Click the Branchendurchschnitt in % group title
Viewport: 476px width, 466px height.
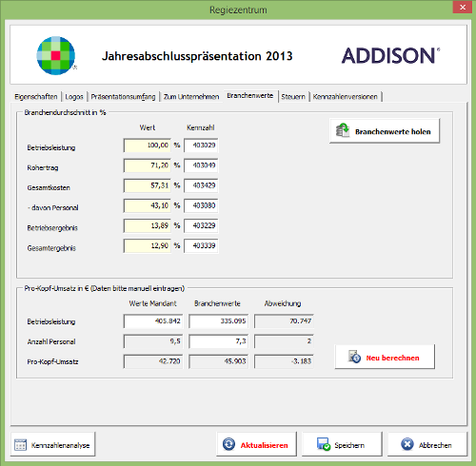pyautogui.click(x=65, y=112)
